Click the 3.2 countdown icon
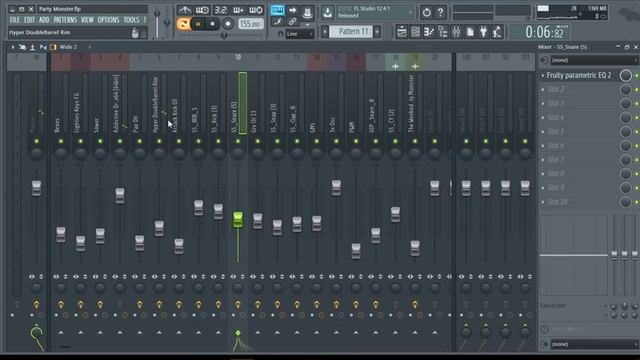The height and width of the screenshot is (360, 640). tap(220, 10)
